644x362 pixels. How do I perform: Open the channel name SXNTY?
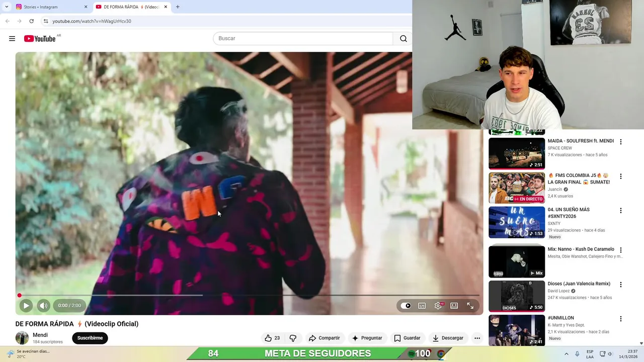coord(554,223)
